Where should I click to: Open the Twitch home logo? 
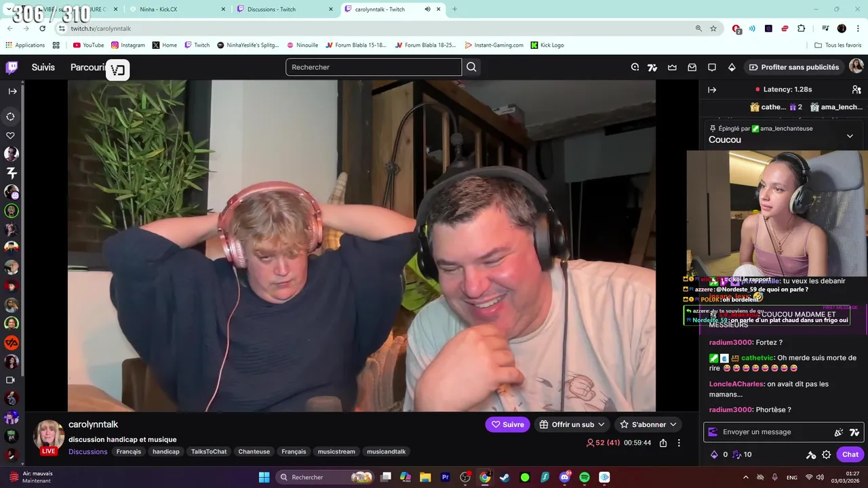pyautogui.click(x=12, y=67)
